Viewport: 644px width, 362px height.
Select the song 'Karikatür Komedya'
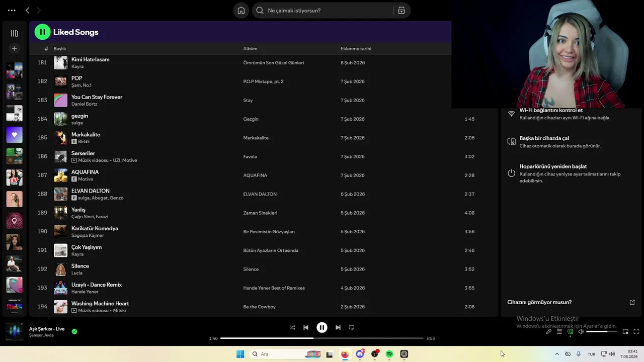click(x=95, y=228)
